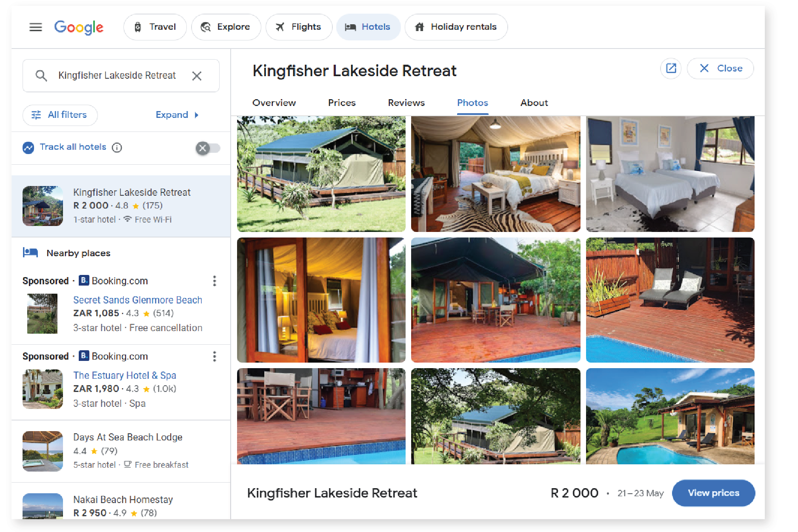Image resolution: width=798 pixels, height=532 pixels.
Task: Close the hotel details panel
Action: click(720, 68)
